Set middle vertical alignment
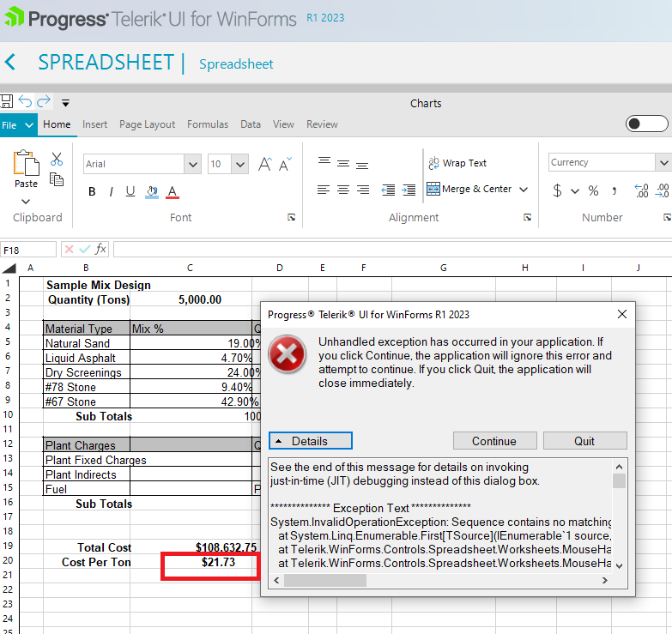 342,163
